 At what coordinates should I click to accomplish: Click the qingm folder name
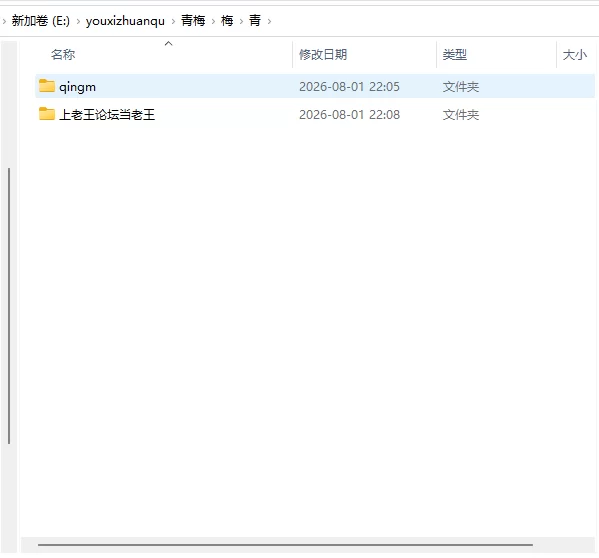[x=78, y=87]
